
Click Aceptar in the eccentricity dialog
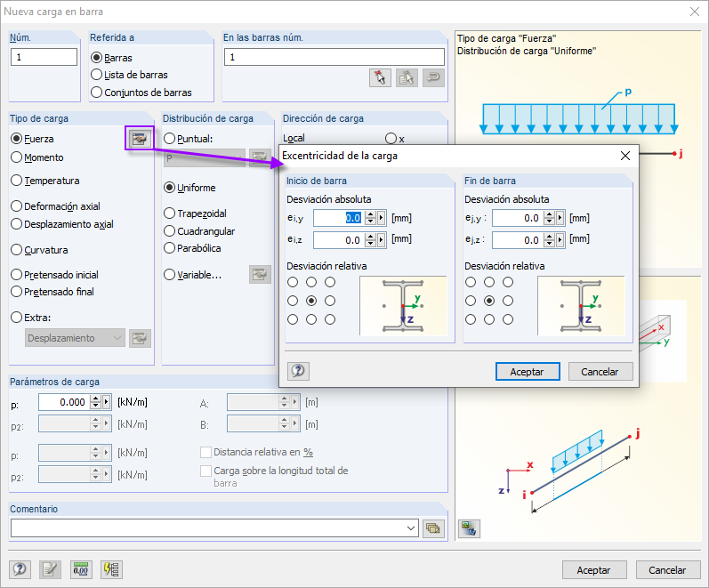coord(528,371)
